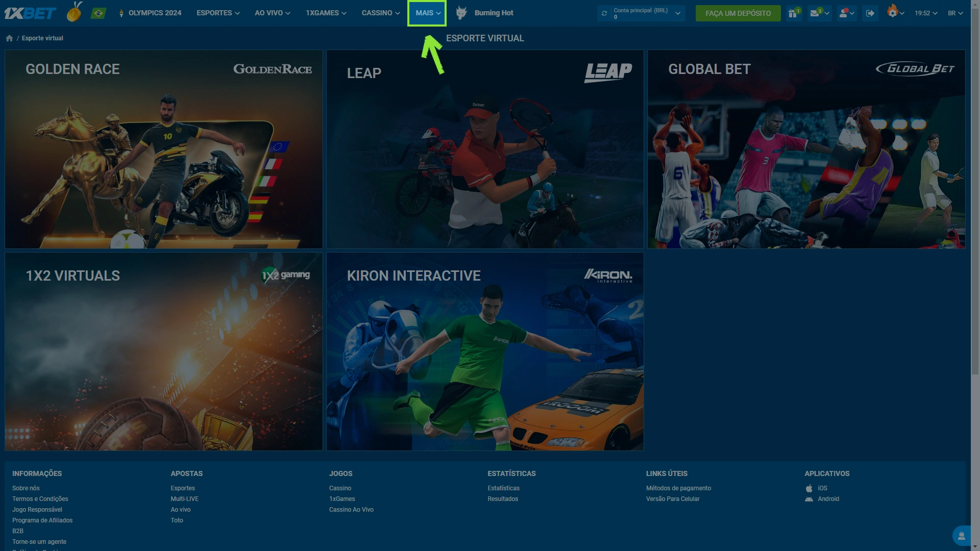This screenshot has width=980, height=551.
Task: Open the Estatísticas link
Action: pyautogui.click(x=503, y=488)
